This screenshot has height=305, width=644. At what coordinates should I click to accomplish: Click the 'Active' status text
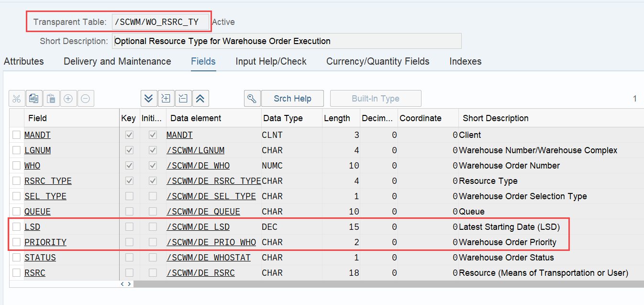tap(223, 22)
